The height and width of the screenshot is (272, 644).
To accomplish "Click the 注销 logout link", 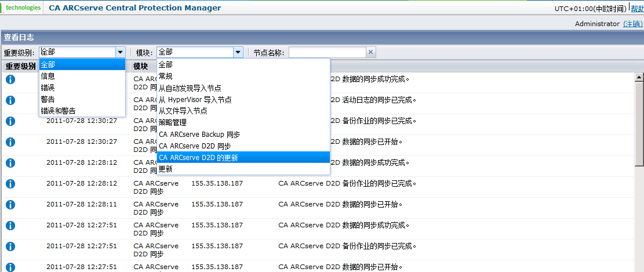I will [632, 24].
